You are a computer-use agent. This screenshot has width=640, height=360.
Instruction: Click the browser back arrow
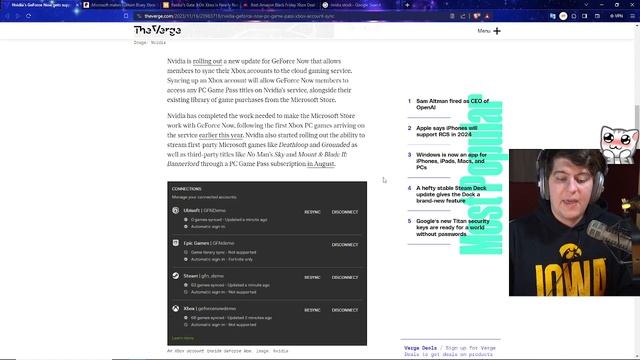(x=7, y=16)
